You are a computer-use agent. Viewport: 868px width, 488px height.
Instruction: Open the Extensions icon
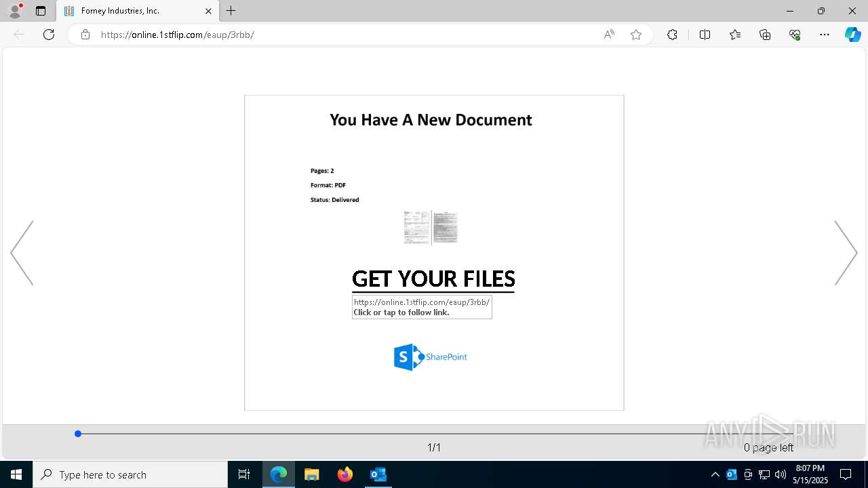coord(672,35)
